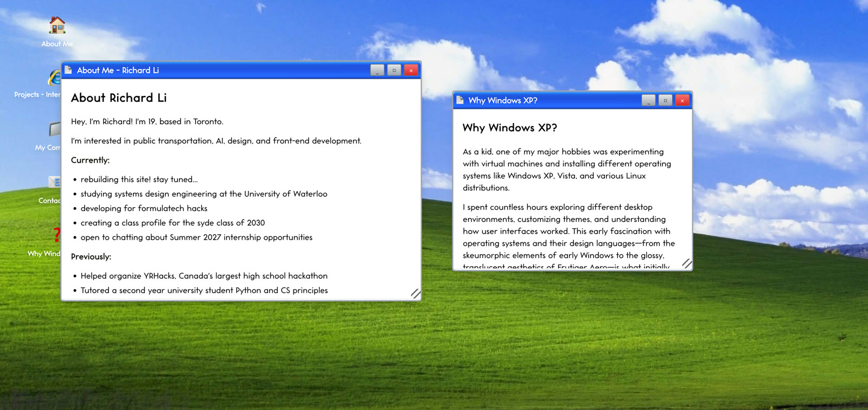The image size is (868, 410).
Task: Maximize the Why Windows XP? window
Action: pyautogui.click(x=666, y=100)
